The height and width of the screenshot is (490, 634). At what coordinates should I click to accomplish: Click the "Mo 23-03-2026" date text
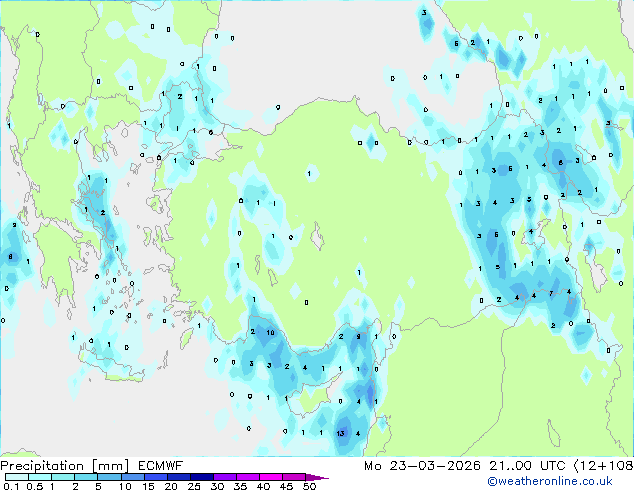[422, 466]
